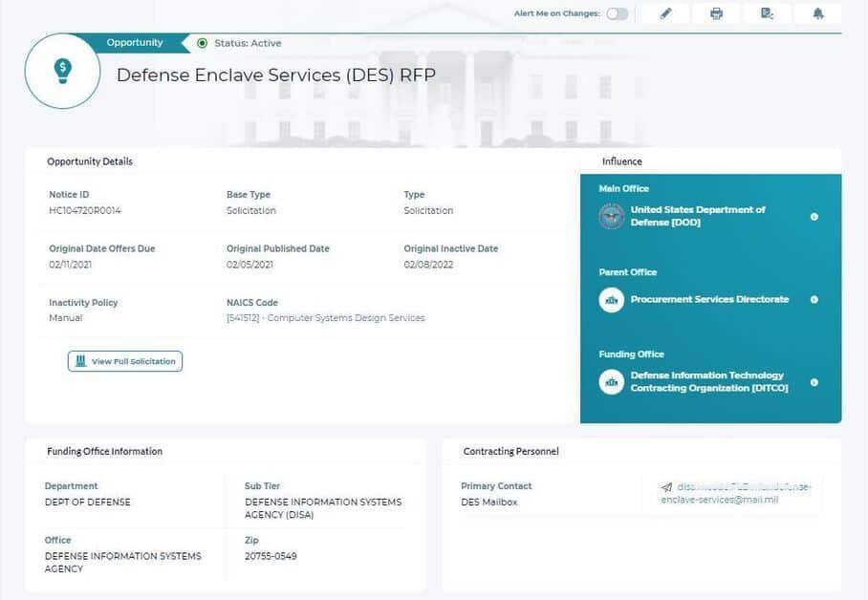Click the Influence section heading
Image resolution: width=868 pixels, height=600 pixels.
point(622,161)
